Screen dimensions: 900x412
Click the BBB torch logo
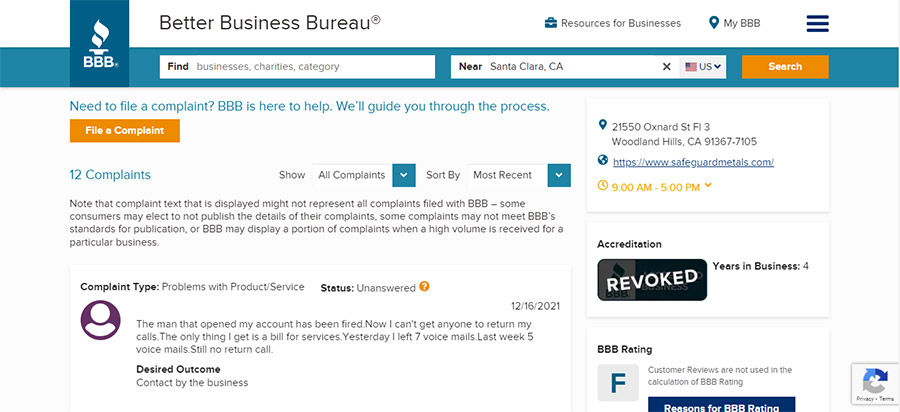[99, 44]
